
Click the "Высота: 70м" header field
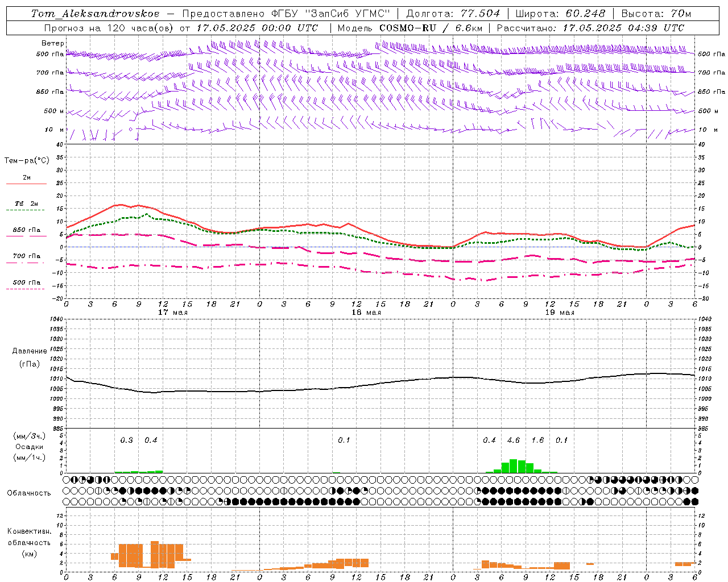(x=656, y=14)
